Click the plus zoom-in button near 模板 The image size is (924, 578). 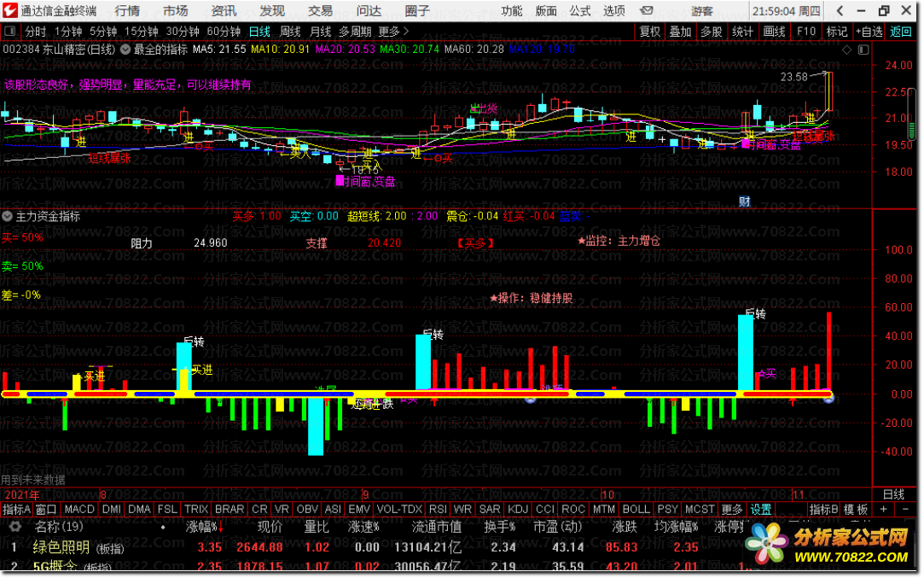[x=884, y=511]
